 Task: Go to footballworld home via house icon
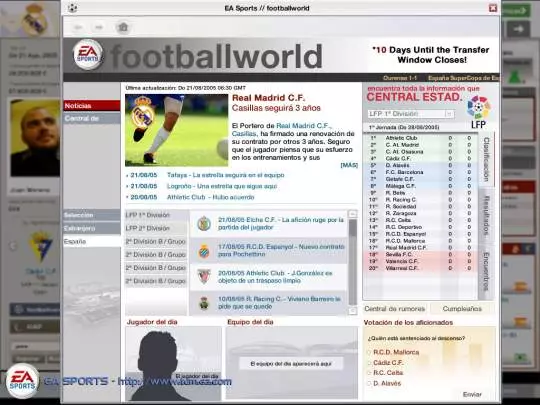click(123, 27)
